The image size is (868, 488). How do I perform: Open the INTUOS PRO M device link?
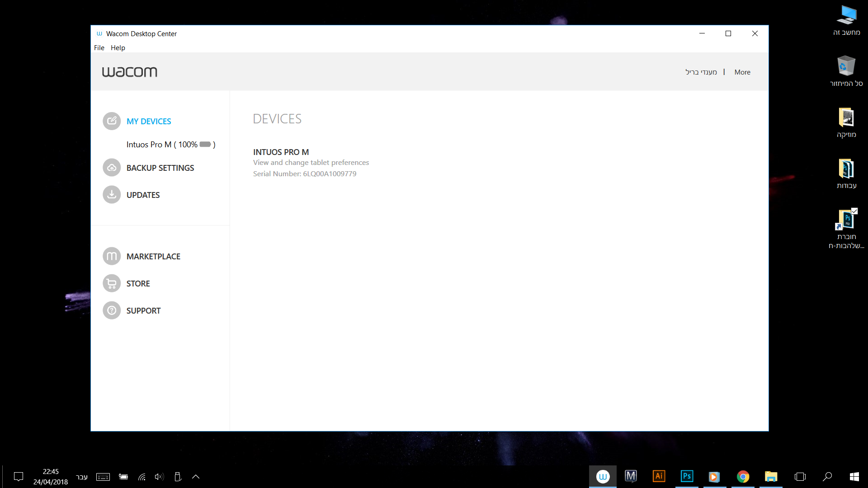point(281,152)
